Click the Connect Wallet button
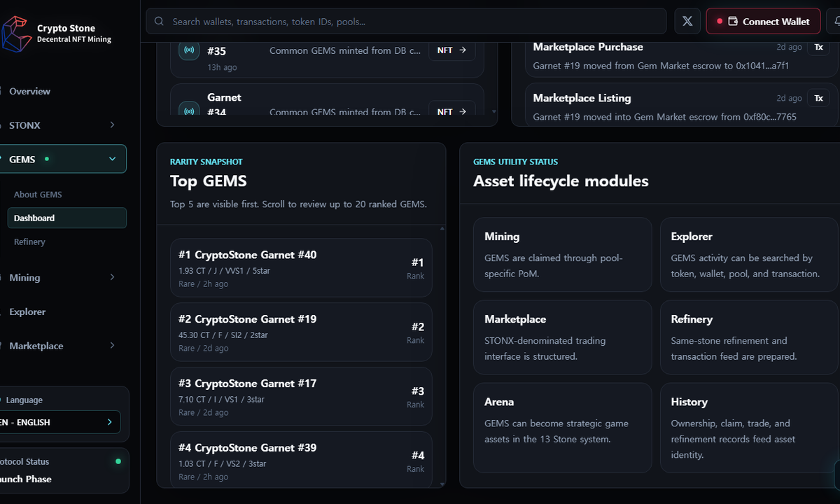 click(763, 22)
